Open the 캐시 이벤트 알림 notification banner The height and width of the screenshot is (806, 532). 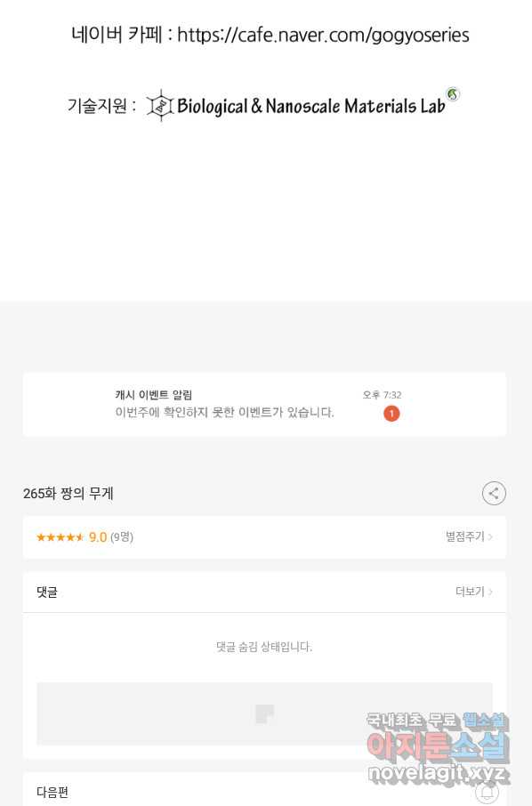tap(264, 405)
